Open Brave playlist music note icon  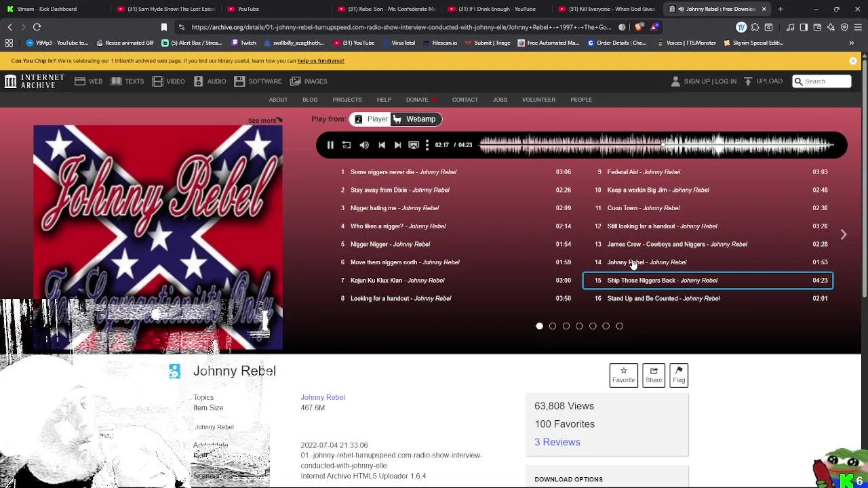(x=790, y=27)
